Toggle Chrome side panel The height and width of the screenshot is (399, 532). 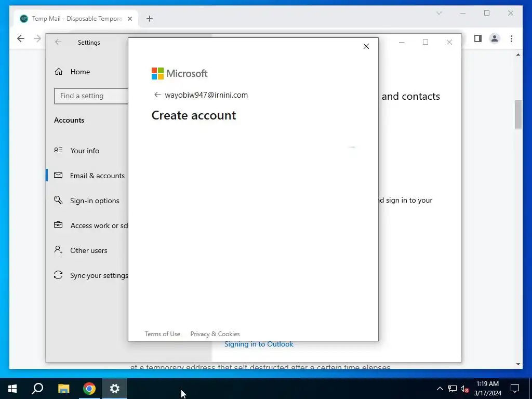(x=478, y=38)
